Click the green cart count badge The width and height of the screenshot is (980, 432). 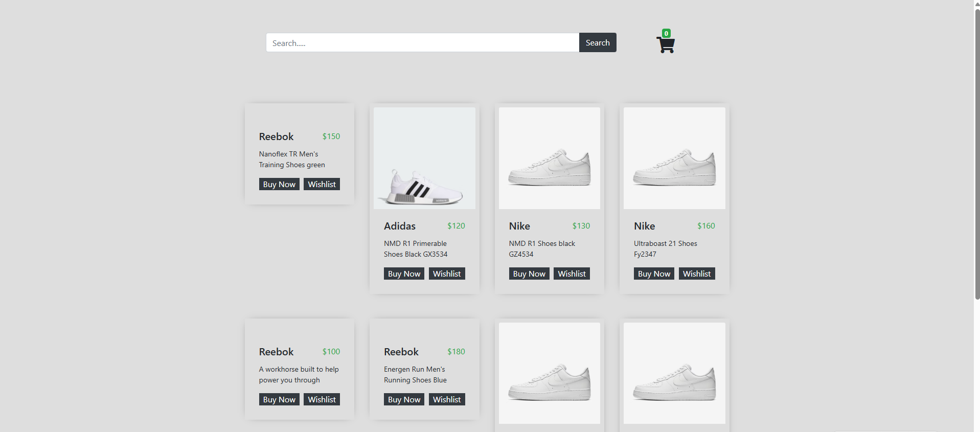coord(666,33)
